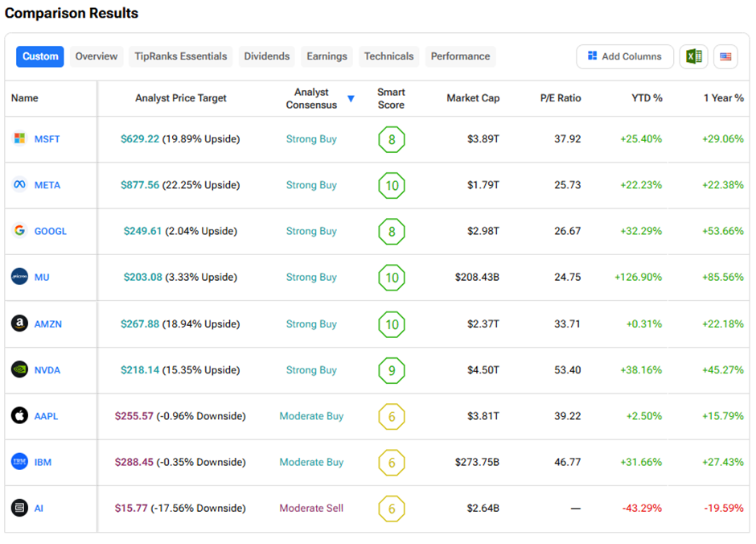Image resolution: width=756 pixels, height=544 pixels.
Task: Click META's Smart Score 10 badge
Action: 392,185
